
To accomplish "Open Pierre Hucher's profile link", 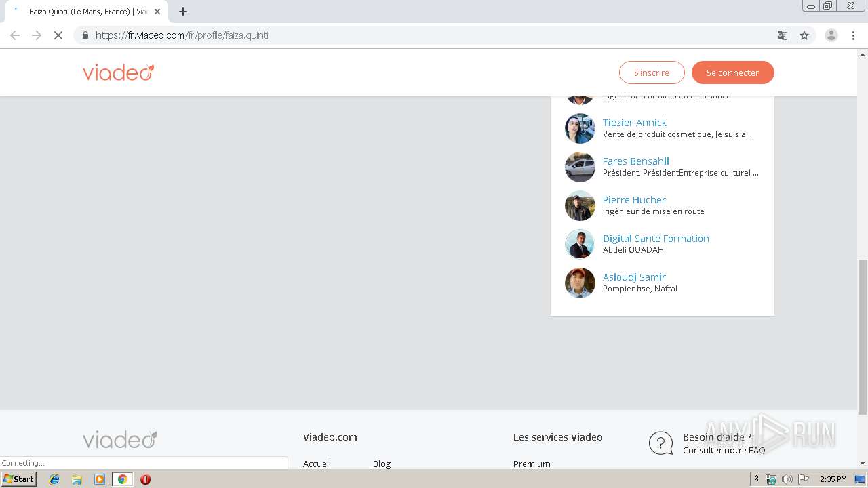I will point(634,200).
